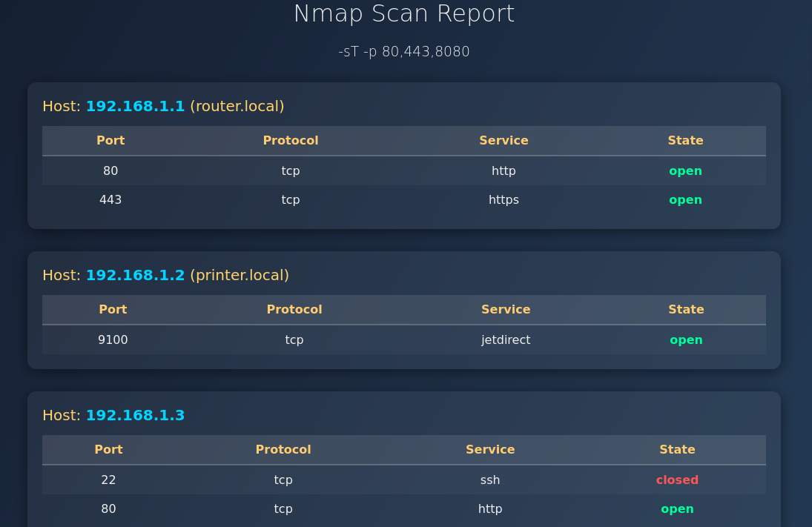Click State column header in router.local table

[685, 141]
